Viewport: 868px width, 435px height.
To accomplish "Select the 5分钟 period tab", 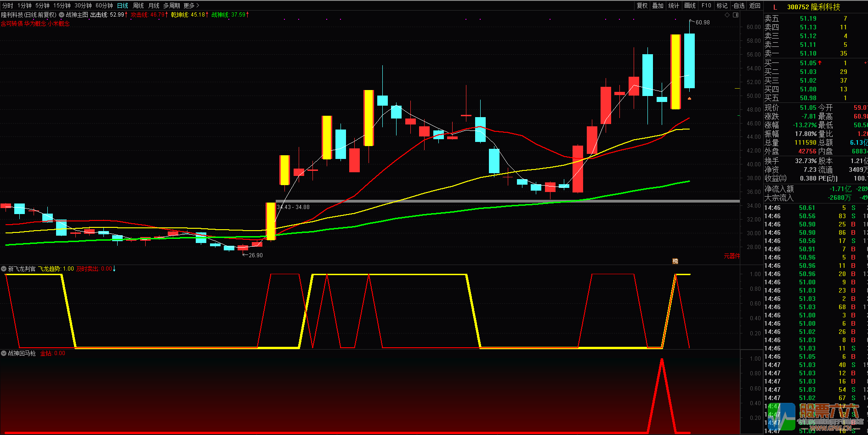I will 42,6.
